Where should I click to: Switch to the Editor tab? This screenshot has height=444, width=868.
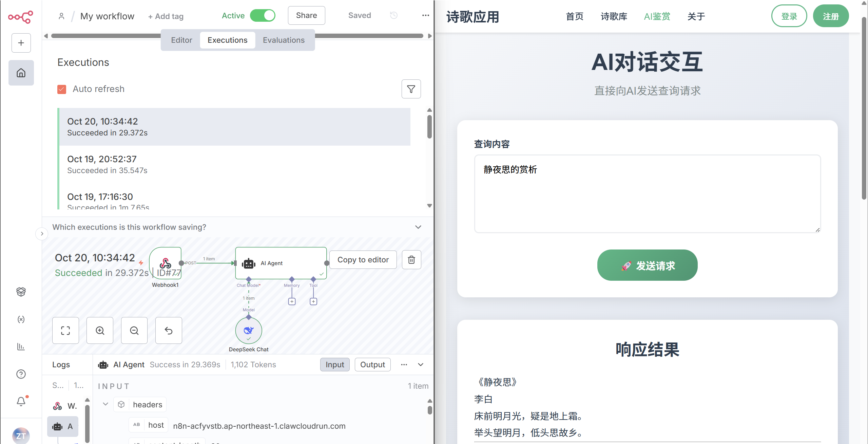tap(181, 40)
